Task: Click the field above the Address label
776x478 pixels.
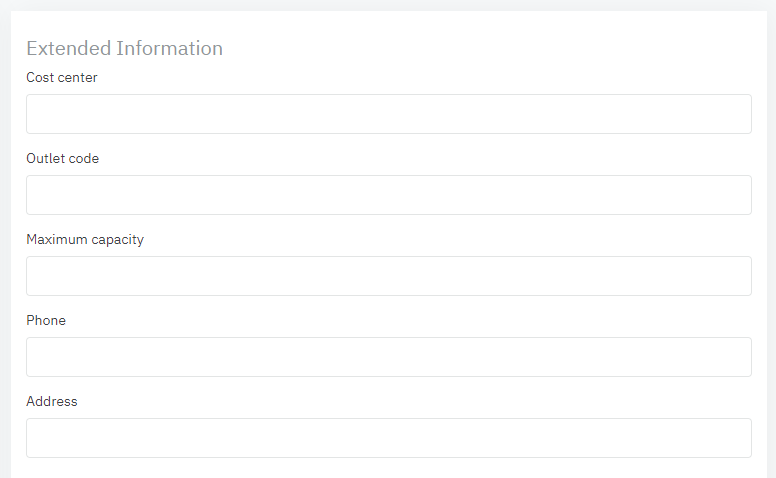Action: pyautogui.click(x=388, y=357)
